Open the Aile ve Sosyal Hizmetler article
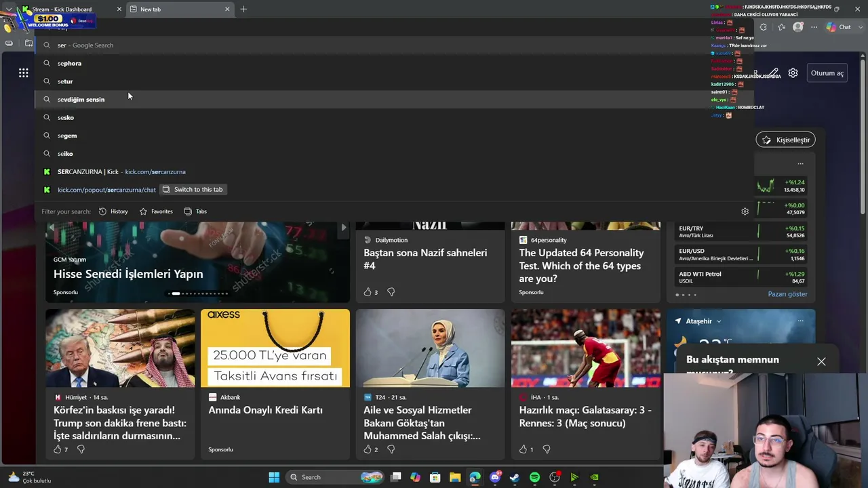This screenshot has width=868, height=488. [423, 423]
